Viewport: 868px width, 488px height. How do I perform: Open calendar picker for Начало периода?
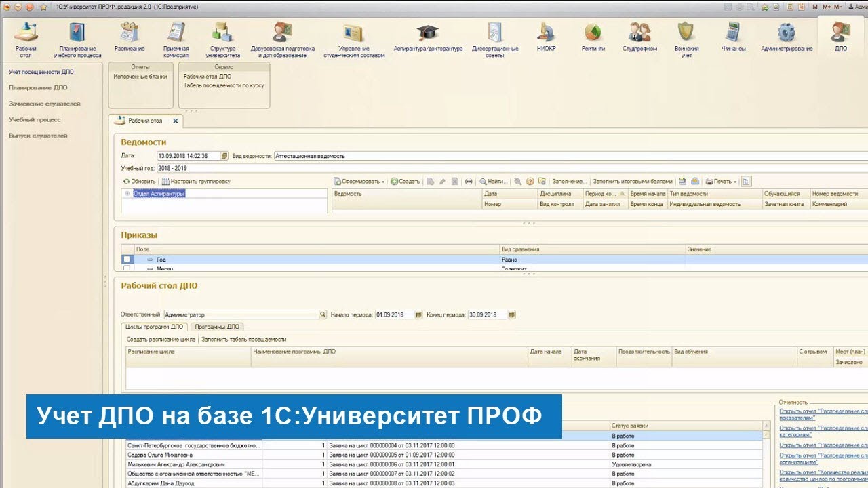click(419, 315)
